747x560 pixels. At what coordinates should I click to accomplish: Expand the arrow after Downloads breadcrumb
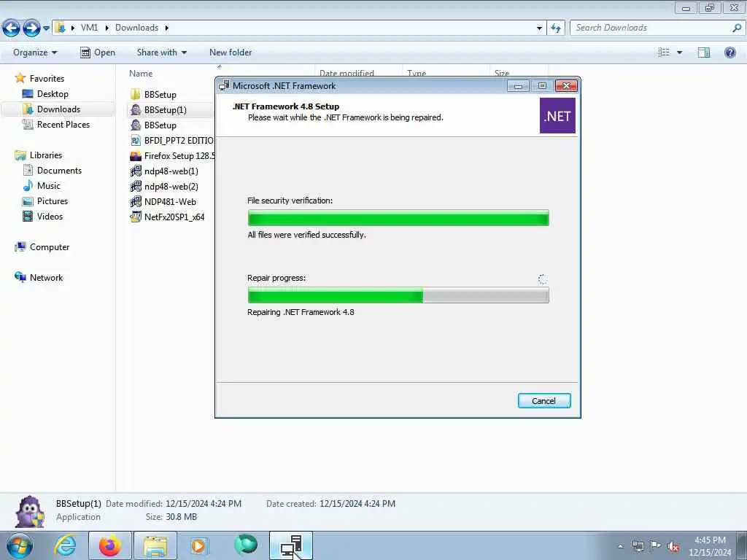tap(167, 28)
